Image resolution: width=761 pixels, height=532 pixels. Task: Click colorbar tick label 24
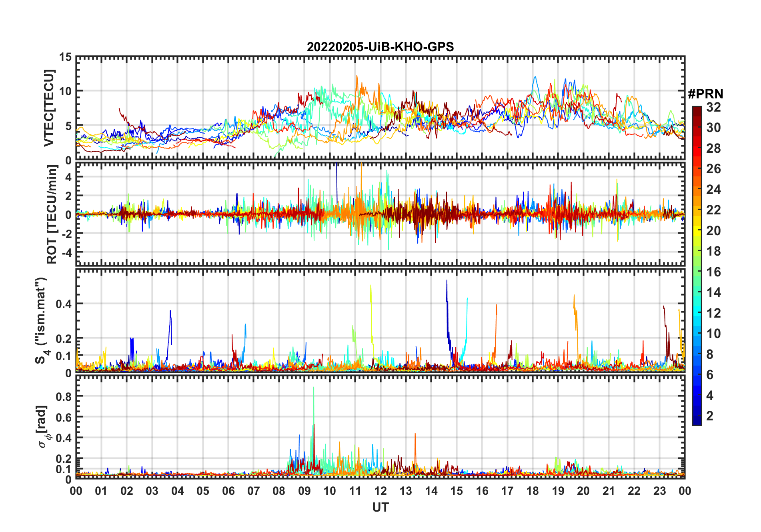713,189
